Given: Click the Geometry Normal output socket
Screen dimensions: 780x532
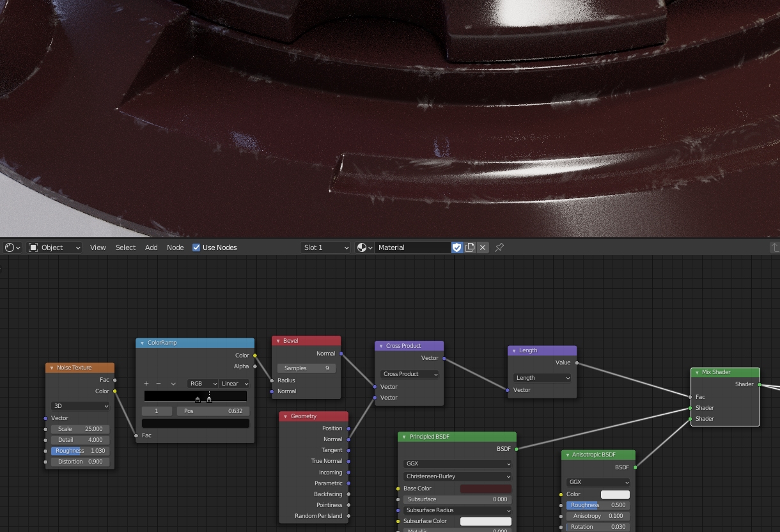Looking at the screenshot, I should coord(348,439).
